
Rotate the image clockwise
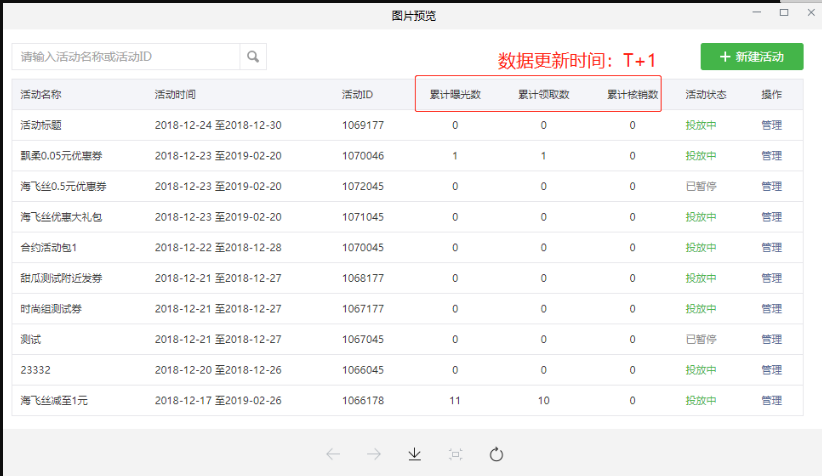(496, 454)
